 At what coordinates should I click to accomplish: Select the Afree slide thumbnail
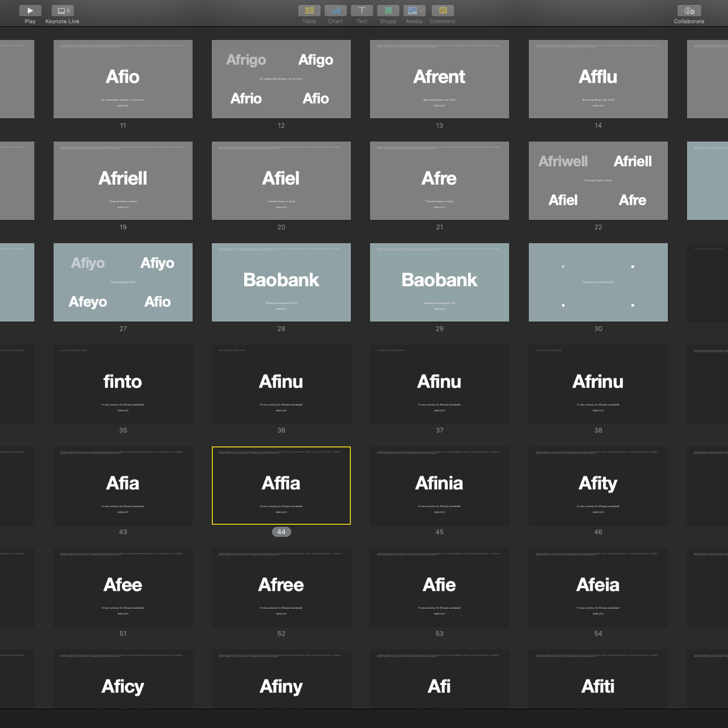click(281, 587)
